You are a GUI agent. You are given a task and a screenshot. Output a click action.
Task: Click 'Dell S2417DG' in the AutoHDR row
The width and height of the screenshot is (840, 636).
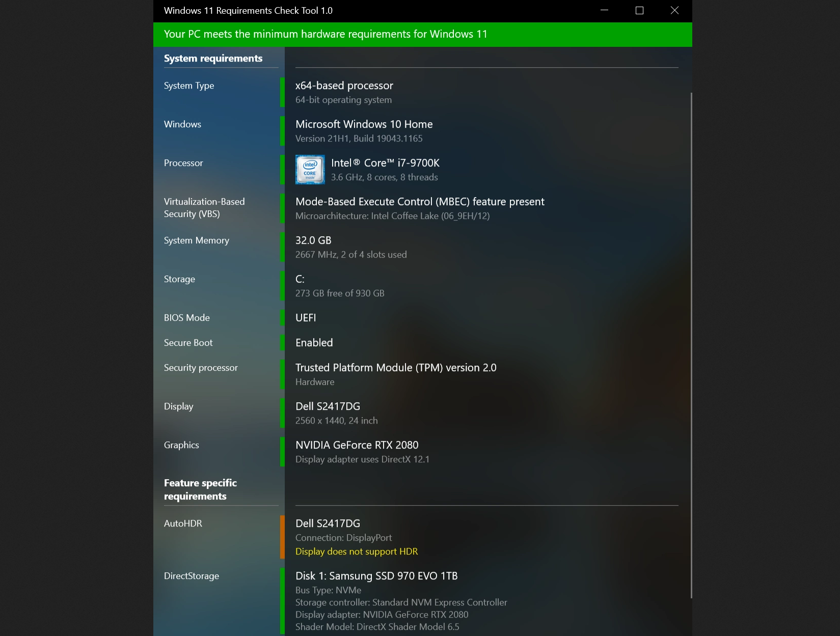(328, 523)
